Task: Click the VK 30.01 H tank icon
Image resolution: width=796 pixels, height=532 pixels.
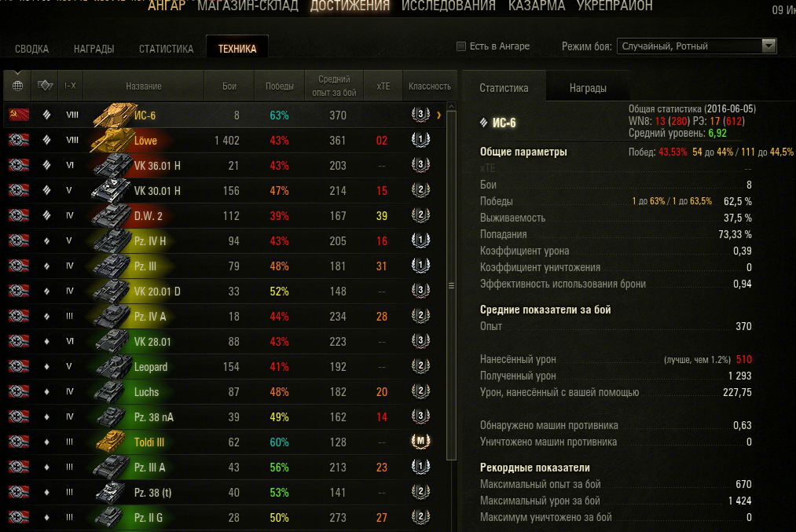Action: [x=112, y=190]
